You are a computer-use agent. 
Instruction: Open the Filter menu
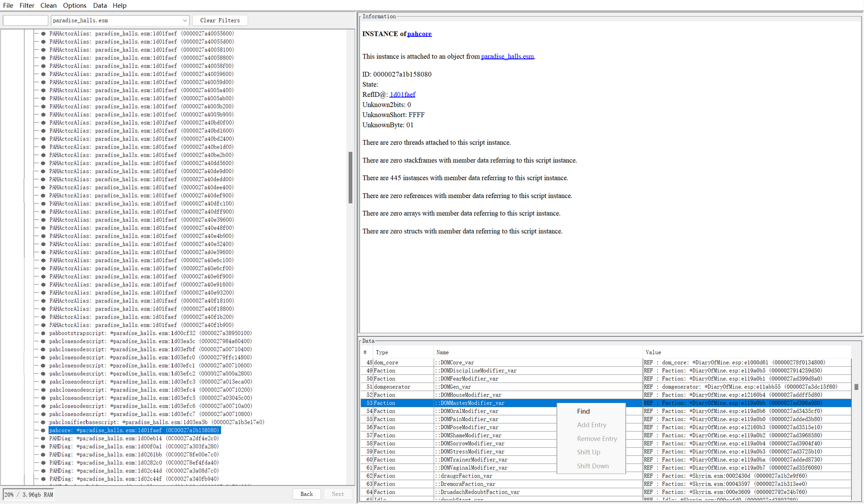point(27,5)
